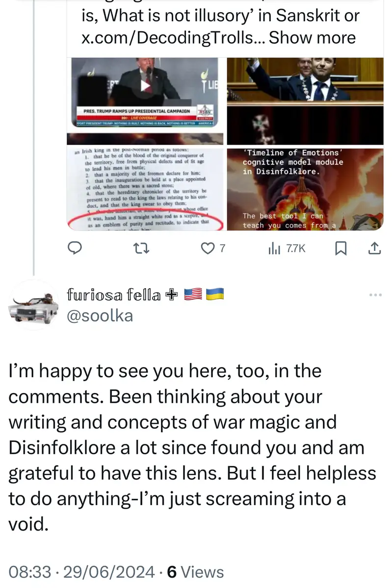
Task: Bookmark the post with bookmark icon
Action: (x=340, y=249)
